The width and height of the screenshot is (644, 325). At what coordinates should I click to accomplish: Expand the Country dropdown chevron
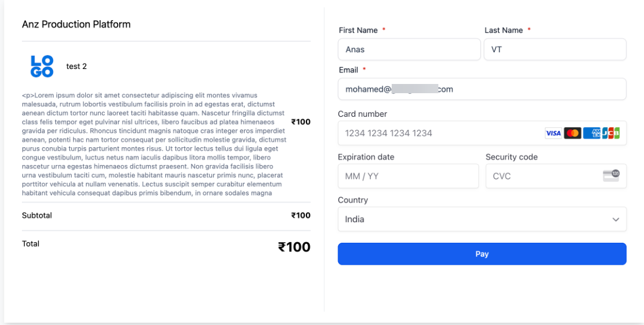[616, 220]
